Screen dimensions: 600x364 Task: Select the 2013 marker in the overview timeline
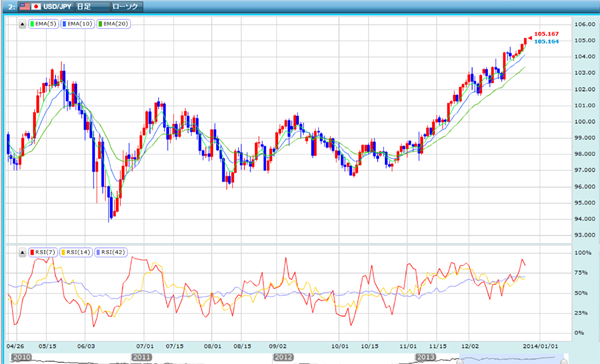(x=426, y=357)
